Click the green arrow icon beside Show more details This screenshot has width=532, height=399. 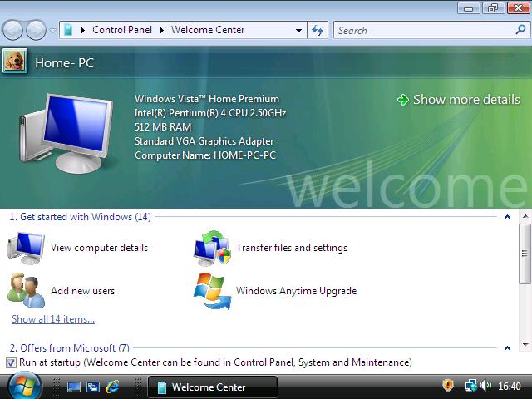coord(402,100)
